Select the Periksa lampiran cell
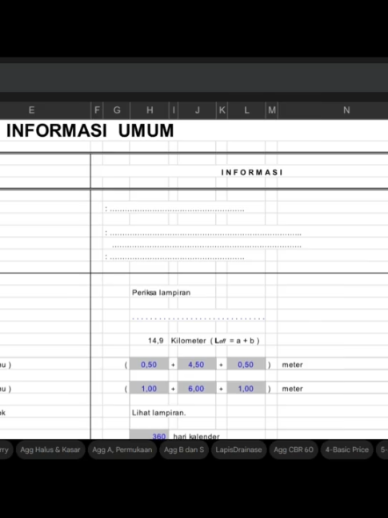 click(x=161, y=293)
